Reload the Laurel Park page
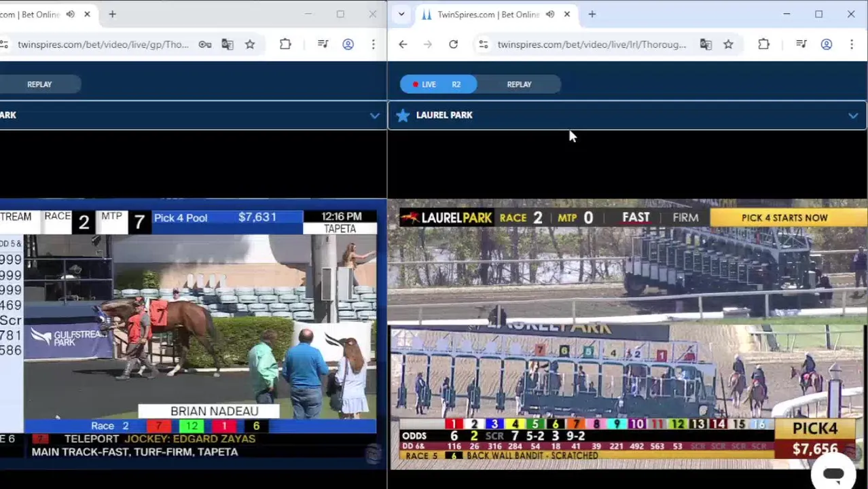 click(453, 45)
